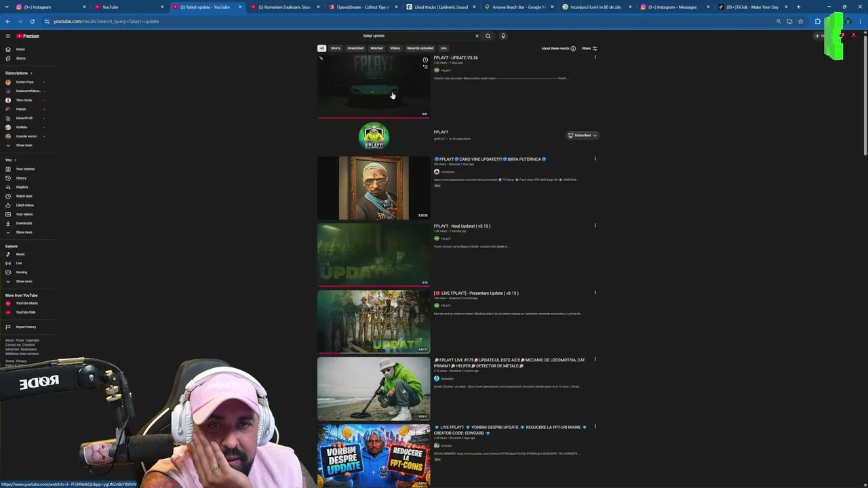Open Theo Zeciu subscription channel
The height and width of the screenshot is (488, 868).
coord(24,100)
